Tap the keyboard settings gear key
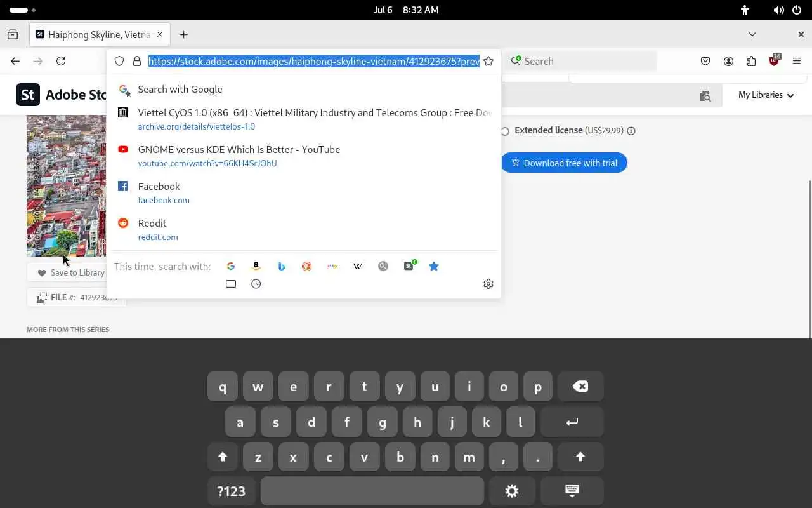 coord(512,491)
